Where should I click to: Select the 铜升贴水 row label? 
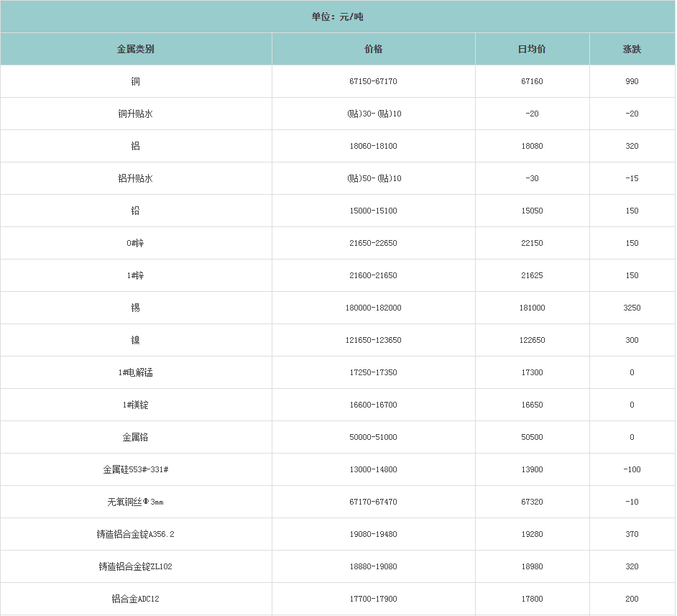pos(136,114)
